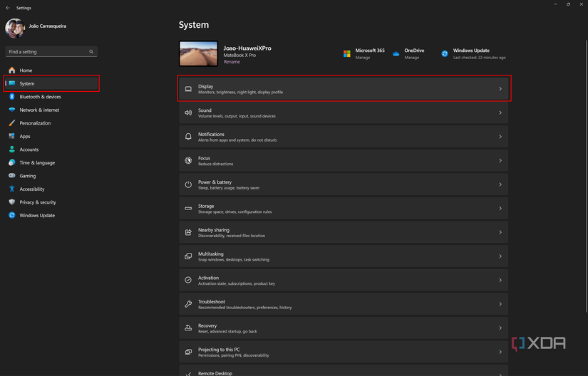Click the Gaming controller icon
Viewport: 588px width, 376px height.
point(12,176)
